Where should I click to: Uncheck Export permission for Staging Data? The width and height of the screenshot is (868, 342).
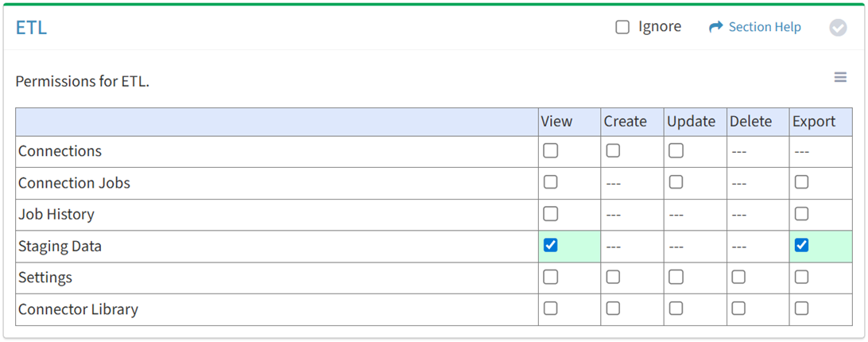pos(801,245)
